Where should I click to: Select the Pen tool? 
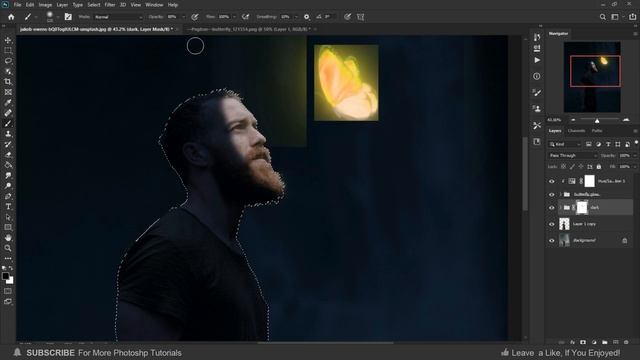pyautogui.click(x=8, y=196)
